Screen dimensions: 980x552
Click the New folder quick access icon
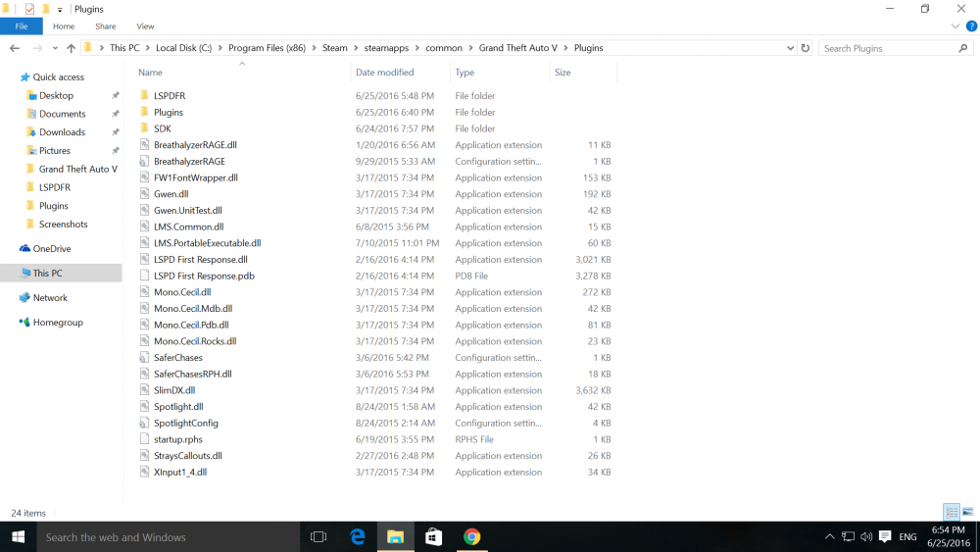(x=46, y=9)
